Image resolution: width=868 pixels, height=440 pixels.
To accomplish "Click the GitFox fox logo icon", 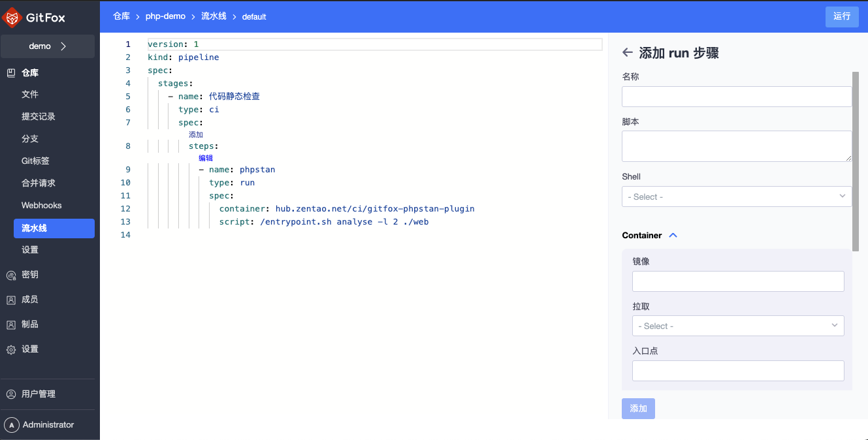I will pyautogui.click(x=13, y=18).
